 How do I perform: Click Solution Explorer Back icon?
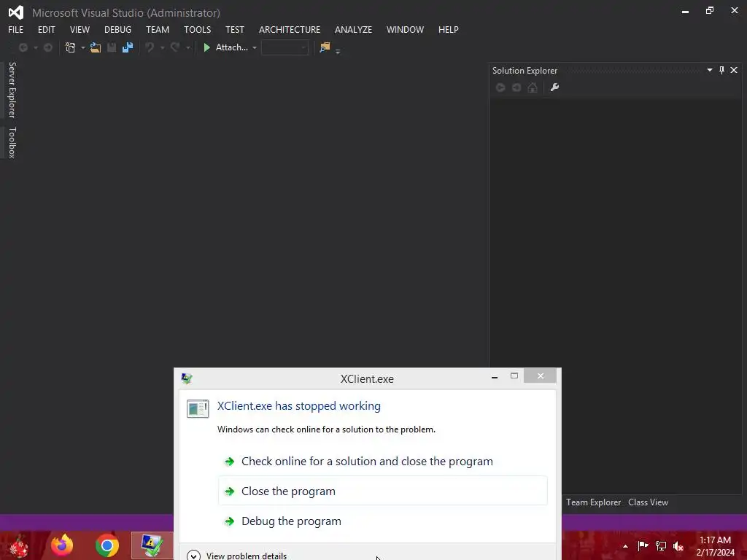pyautogui.click(x=500, y=87)
